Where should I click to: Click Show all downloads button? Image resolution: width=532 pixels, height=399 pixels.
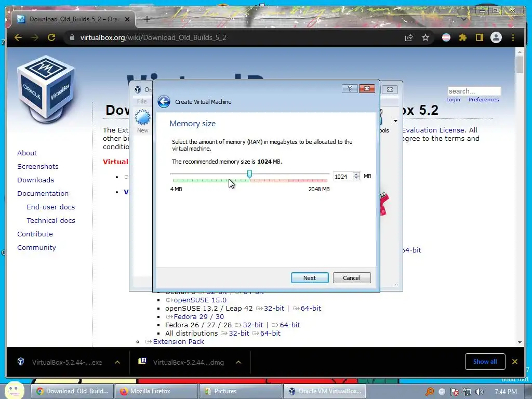[485, 362]
